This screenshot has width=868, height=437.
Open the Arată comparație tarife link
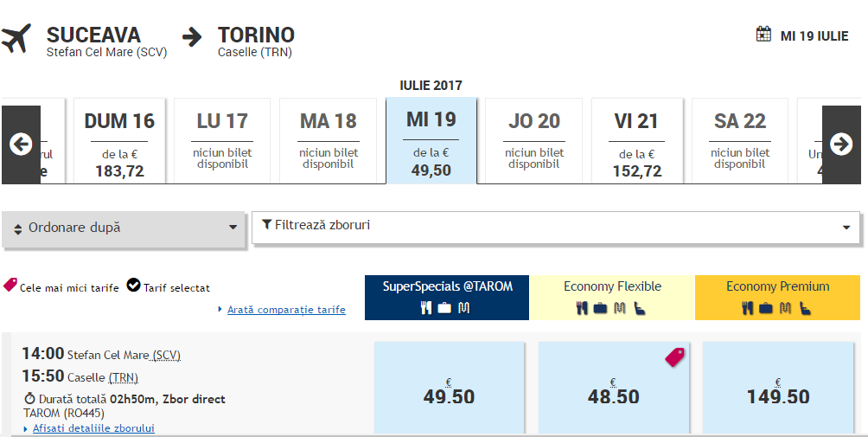tap(286, 310)
